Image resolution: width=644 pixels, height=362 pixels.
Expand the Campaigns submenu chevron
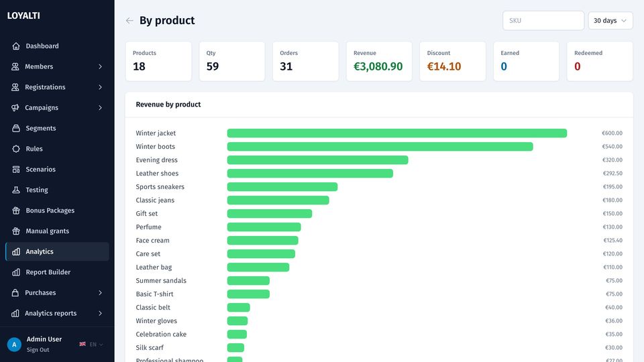100,107
